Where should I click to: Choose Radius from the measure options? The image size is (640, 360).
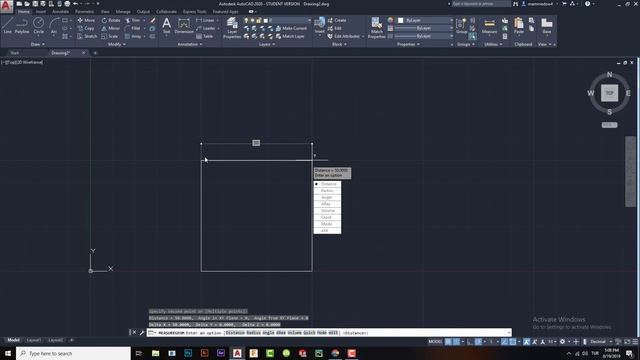[327, 191]
